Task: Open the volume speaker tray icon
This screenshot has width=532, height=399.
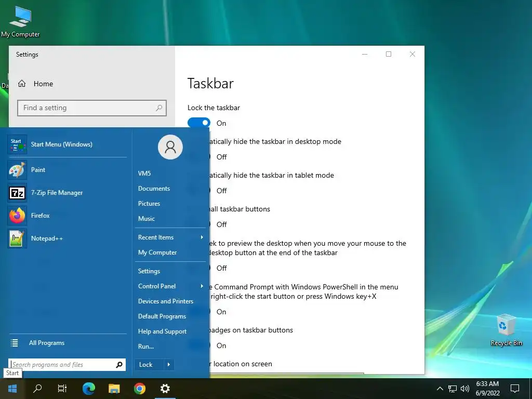Action: tap(465, 389)
